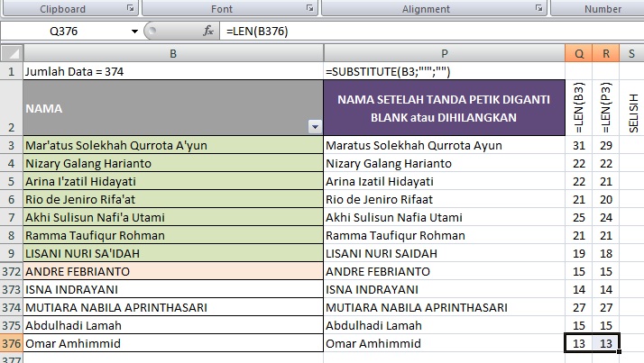
Task: Click the Omar Amhimmid cell in column P
Action: click(x=444, y=343)
